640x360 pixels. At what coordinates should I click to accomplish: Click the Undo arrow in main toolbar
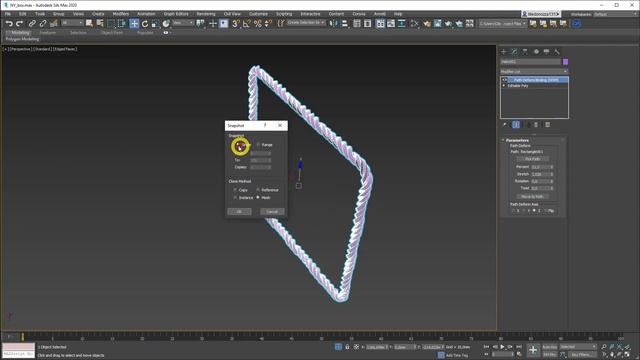(x=9, y=24)
